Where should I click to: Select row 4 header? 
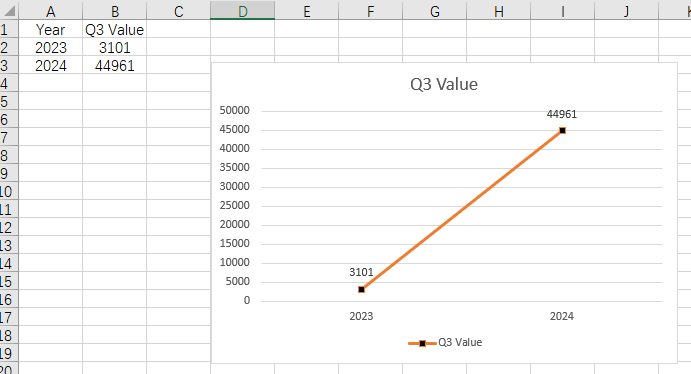point(9,83)
